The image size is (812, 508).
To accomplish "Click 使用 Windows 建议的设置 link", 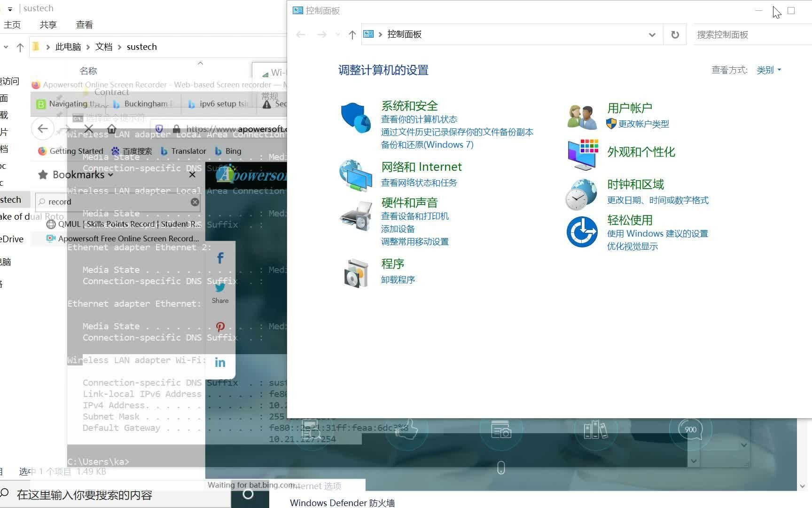I will coord(657,233).
